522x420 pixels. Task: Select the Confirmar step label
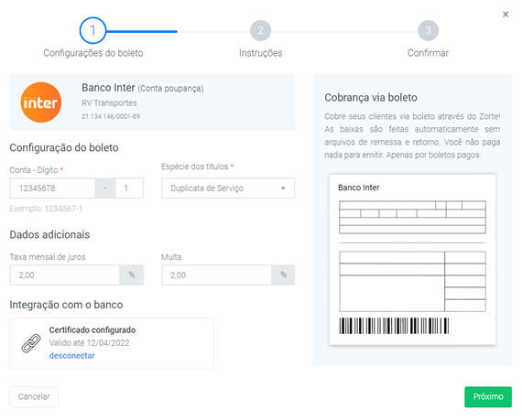coord(428,53)
